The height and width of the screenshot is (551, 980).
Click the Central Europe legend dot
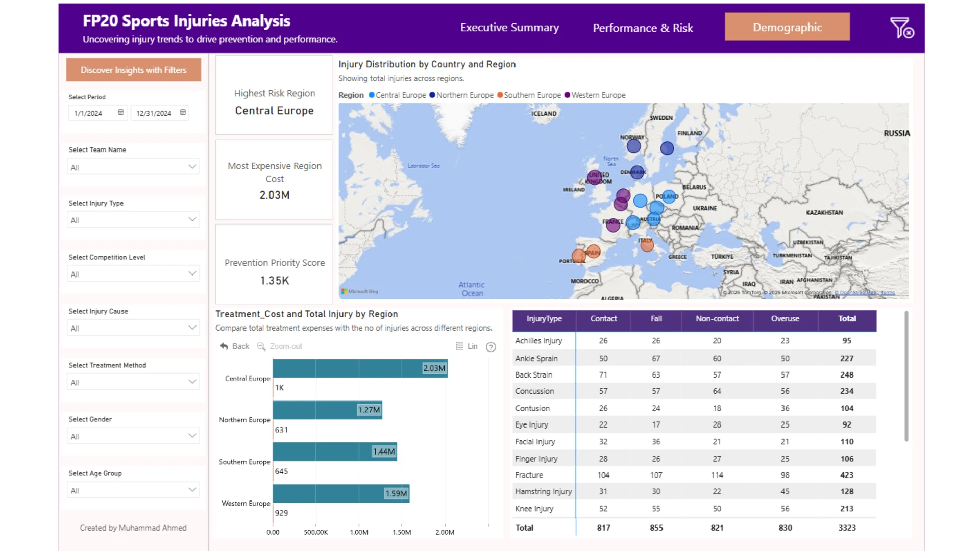point(372,95)
